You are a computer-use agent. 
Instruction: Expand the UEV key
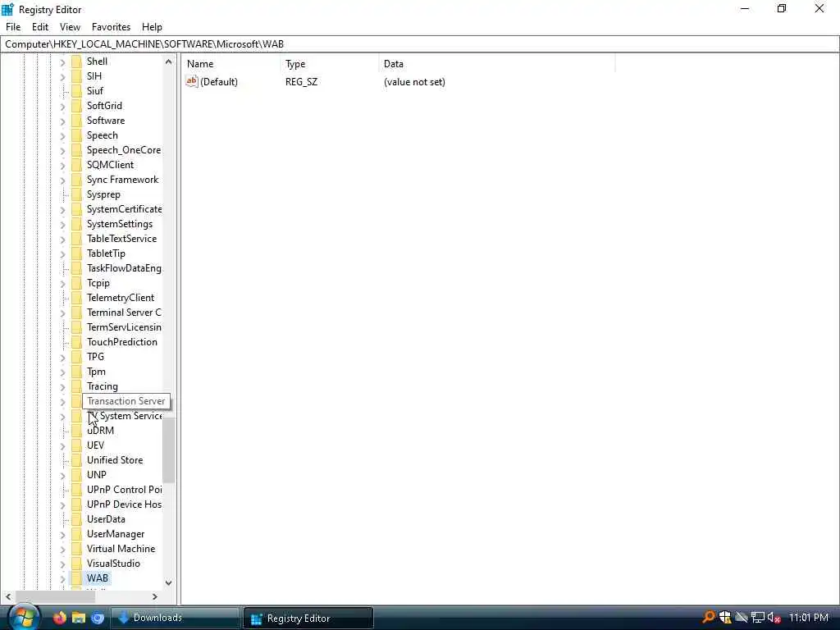click(62, 446)
